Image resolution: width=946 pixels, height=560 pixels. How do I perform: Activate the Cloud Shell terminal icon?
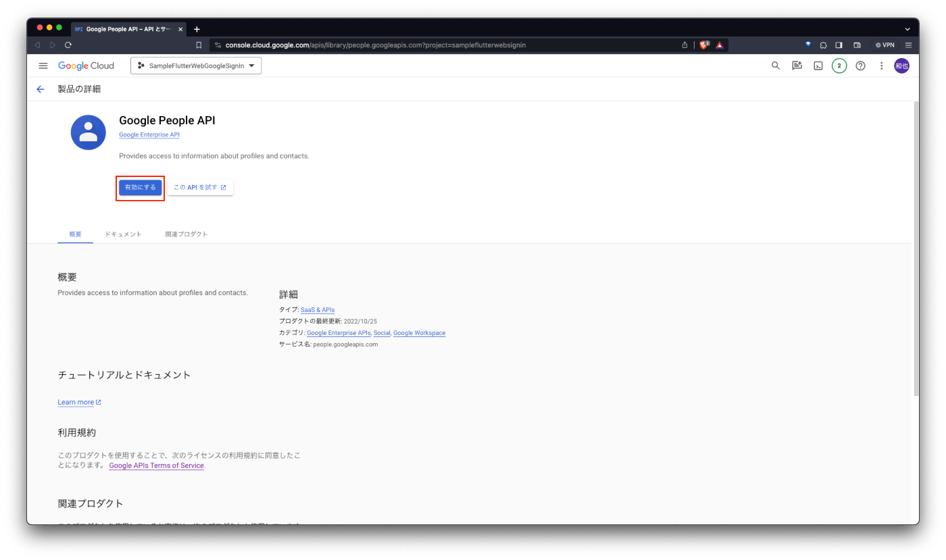tap(818, 66)
